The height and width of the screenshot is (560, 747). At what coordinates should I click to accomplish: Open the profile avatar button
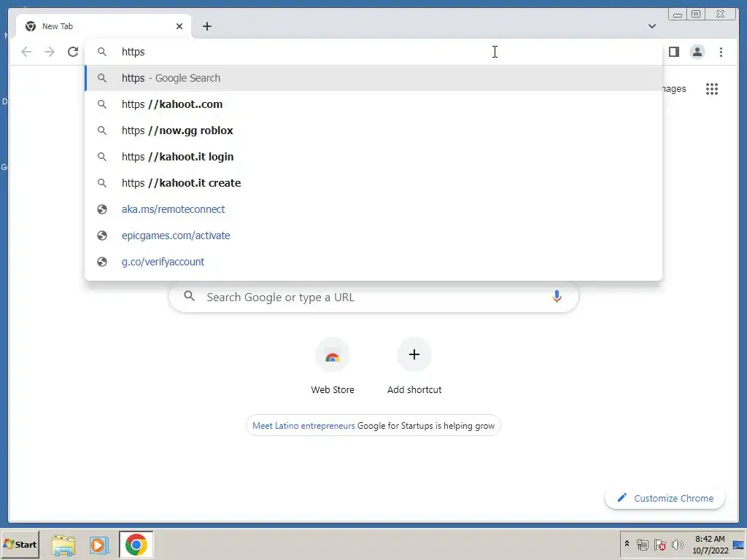pyautogui.click(x=697, y=52)
